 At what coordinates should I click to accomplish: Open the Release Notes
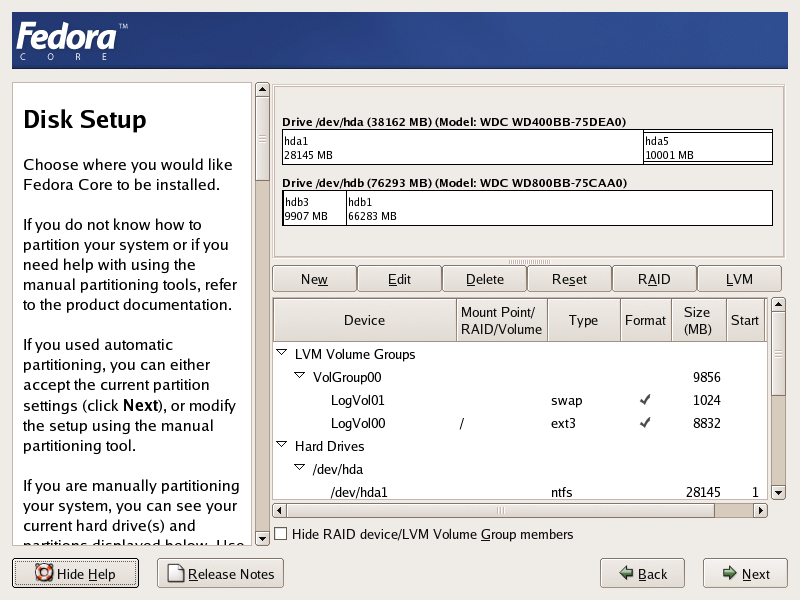220,573
